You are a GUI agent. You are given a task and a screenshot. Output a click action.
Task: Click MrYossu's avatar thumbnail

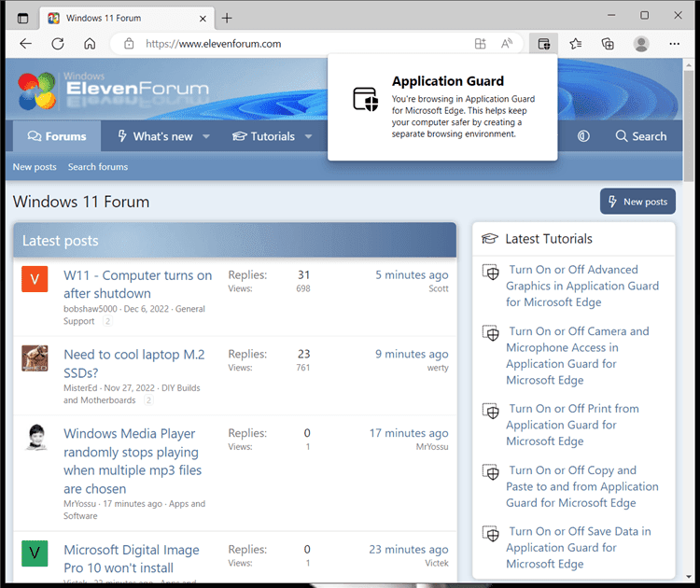pos(36,437)
